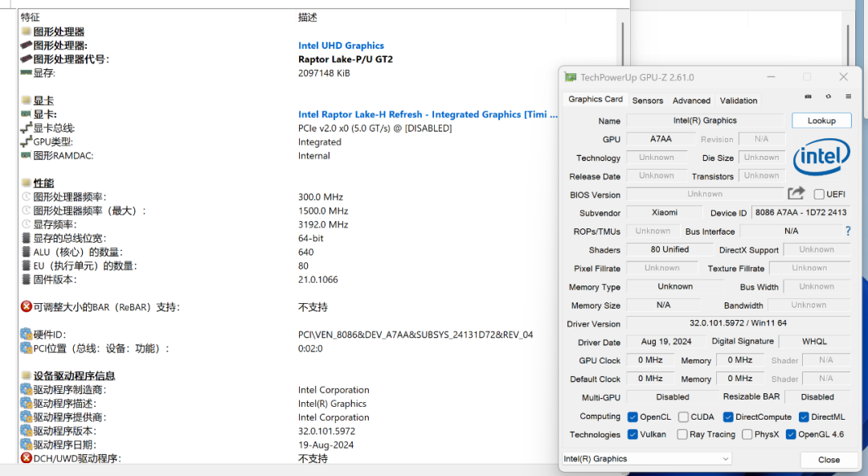
Task: Open the GPU-Z hamburger menu icon
Action: tap(848, 96)
